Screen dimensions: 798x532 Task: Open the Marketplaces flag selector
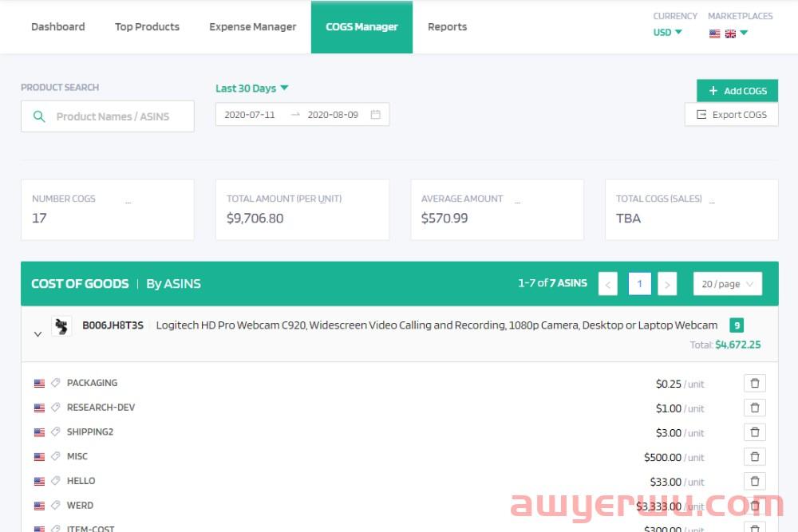click(x=729, y=33)
